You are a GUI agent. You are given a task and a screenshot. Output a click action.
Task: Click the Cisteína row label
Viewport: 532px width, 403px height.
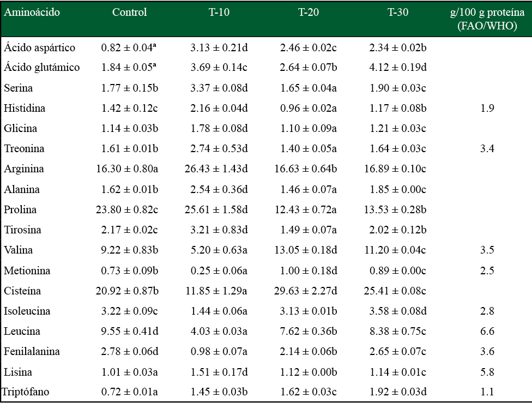point(22,291)
